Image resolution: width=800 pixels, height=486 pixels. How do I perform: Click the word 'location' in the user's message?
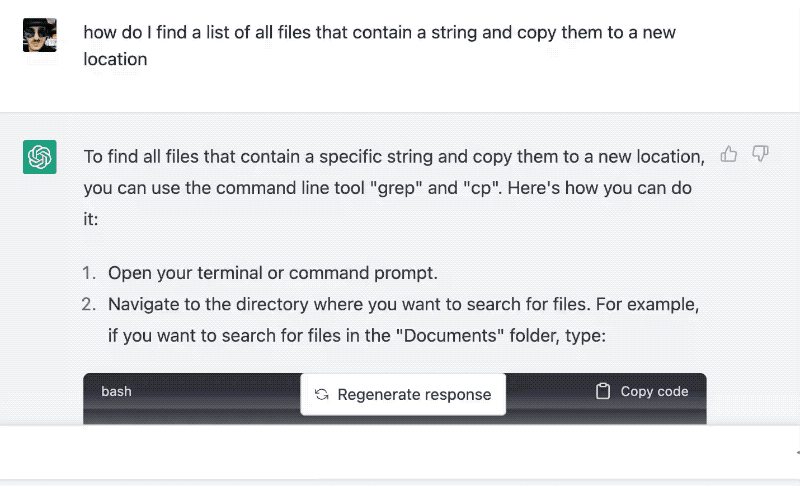(115, 59)
